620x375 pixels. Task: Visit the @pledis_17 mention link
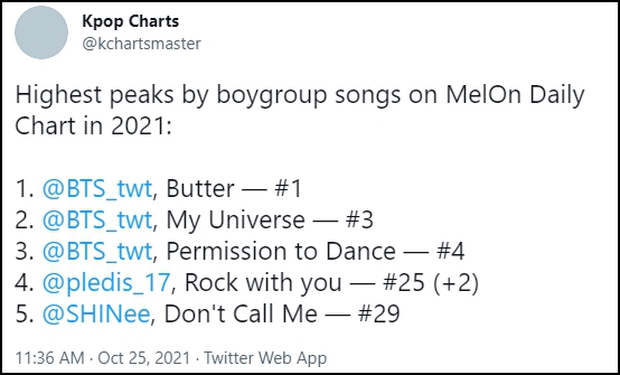106,283
